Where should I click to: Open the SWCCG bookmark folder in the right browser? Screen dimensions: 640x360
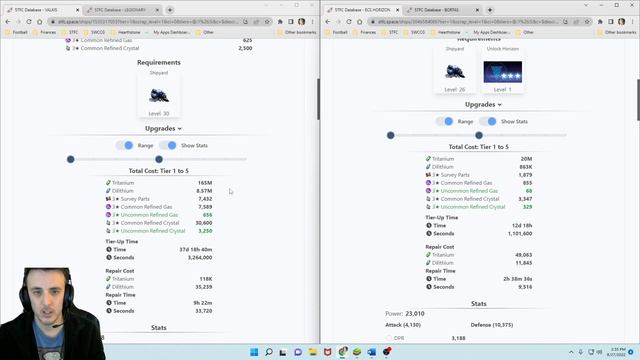414,32
